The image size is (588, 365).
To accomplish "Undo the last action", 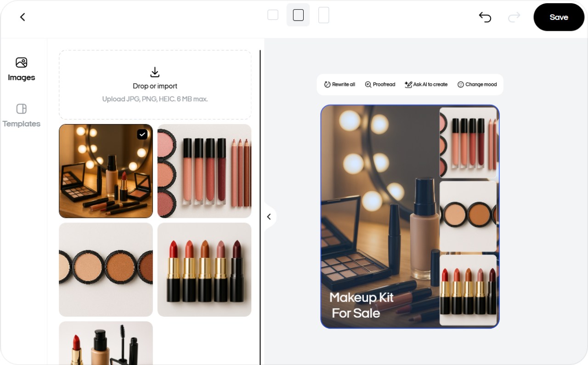I will tap(485, 17).
